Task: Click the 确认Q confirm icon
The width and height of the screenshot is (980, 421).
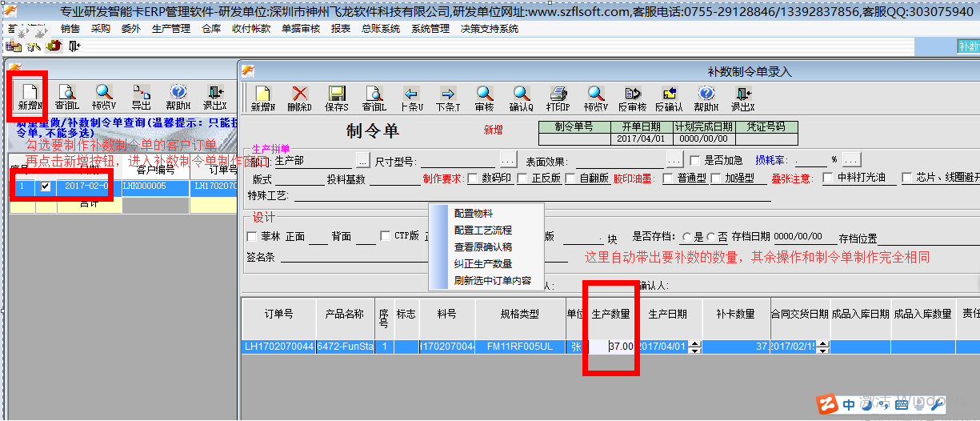Action: coord(521,99)
